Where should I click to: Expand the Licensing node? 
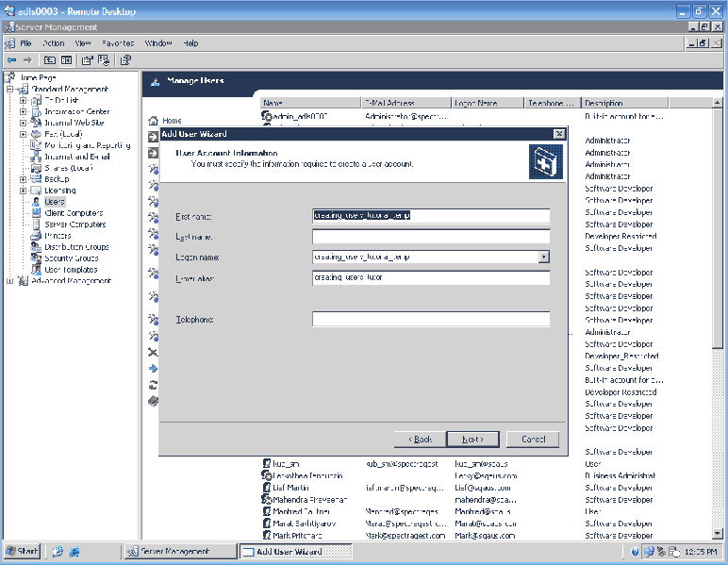[x=23, y=191]
